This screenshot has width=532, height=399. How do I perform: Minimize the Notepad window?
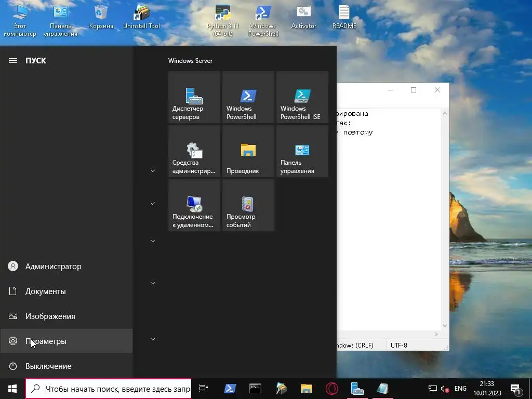[390, 90]
